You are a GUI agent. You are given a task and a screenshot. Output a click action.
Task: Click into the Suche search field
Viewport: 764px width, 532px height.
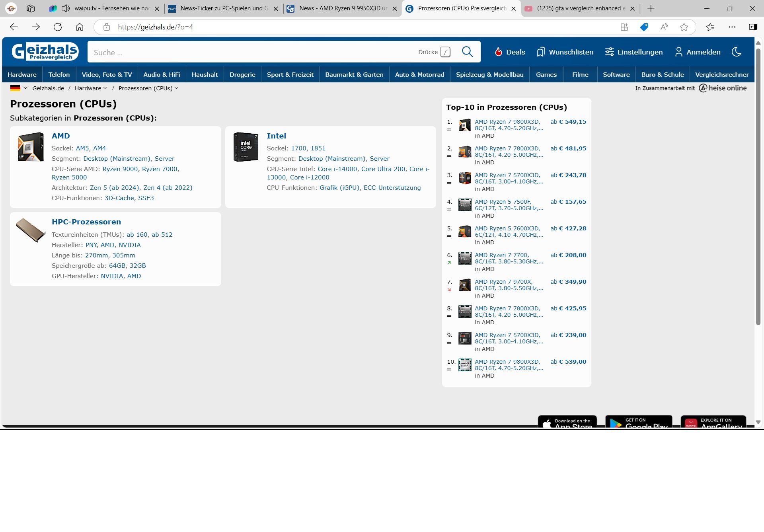(x=251, y=52)
